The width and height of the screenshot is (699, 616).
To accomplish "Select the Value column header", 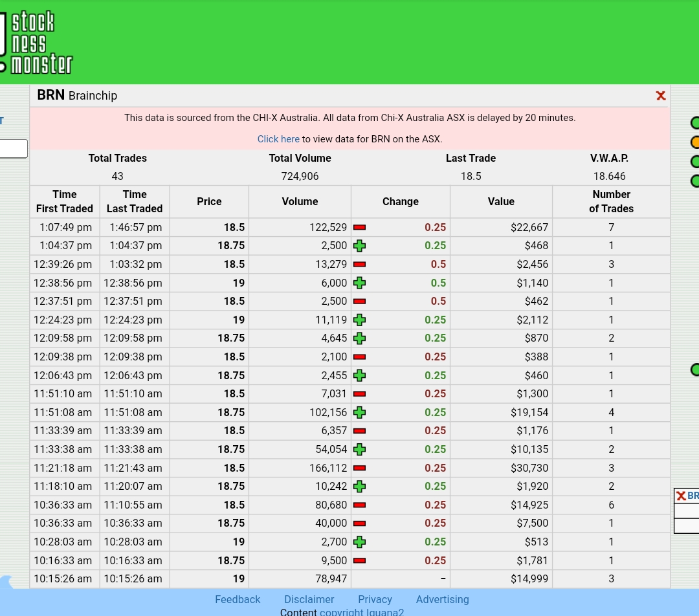I will point(501,201).
